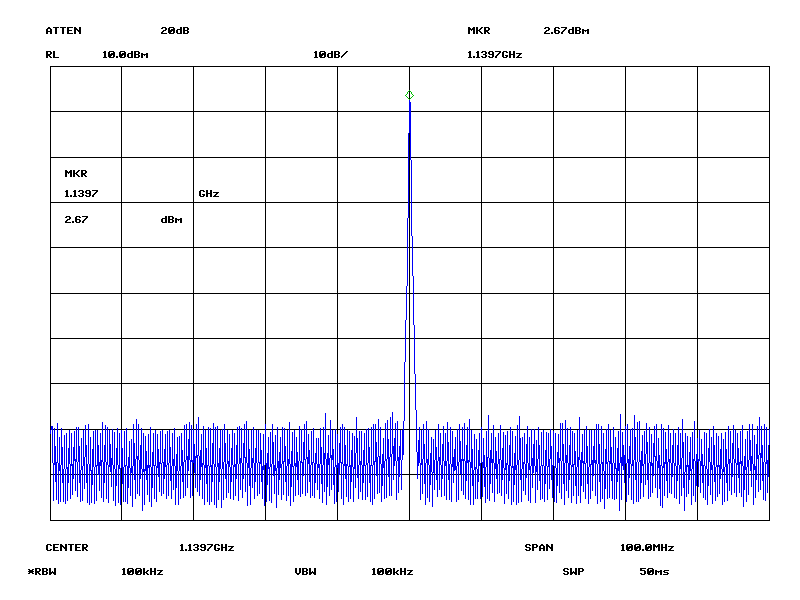800x600 pixels.
Task: Select the ATTEN label
Action: [63, 31]
